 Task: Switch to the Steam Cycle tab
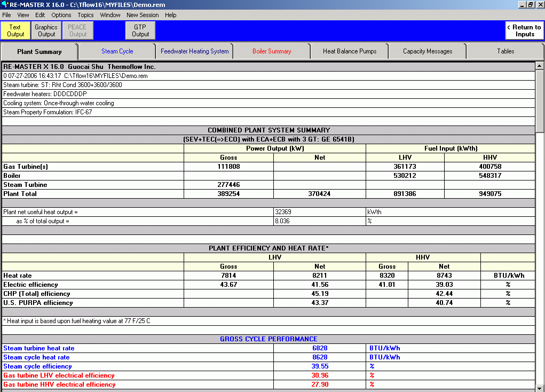(117, 51)
